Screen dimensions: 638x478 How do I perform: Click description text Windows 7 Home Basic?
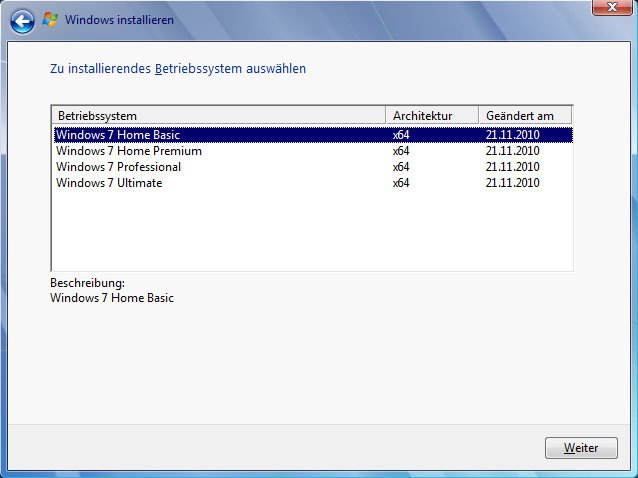point(112,298)
